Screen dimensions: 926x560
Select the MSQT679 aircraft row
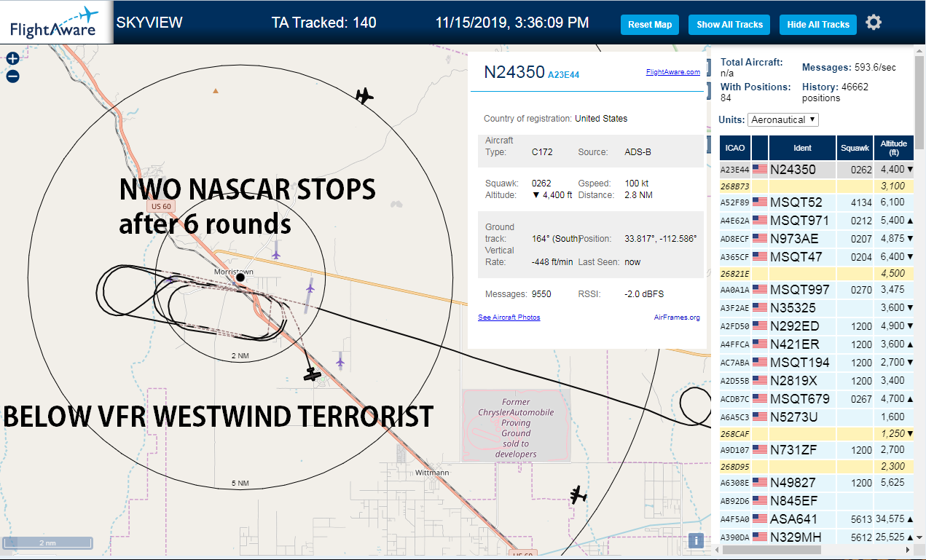pyautogui.click(x=817, y=399)
